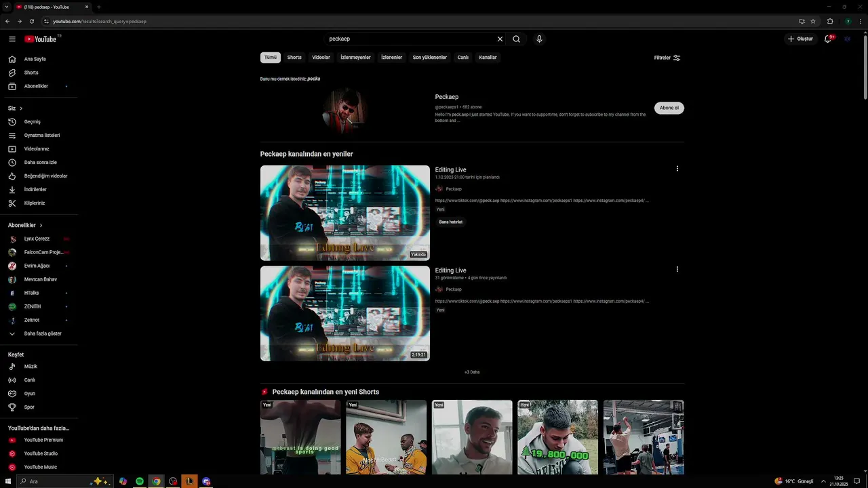868x488 pixels.
Task: Clear the search box with the X icon
Action: click(x=500, y=39)
